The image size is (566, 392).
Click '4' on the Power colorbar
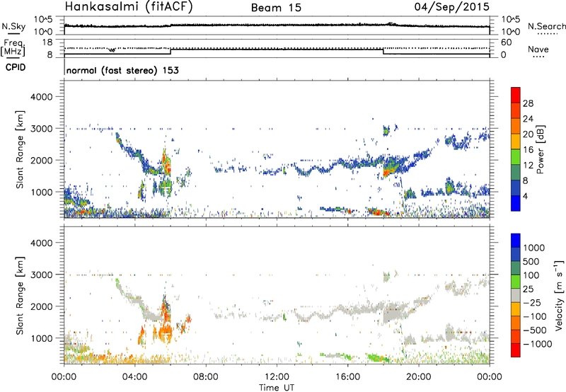(x=525, y=196)
